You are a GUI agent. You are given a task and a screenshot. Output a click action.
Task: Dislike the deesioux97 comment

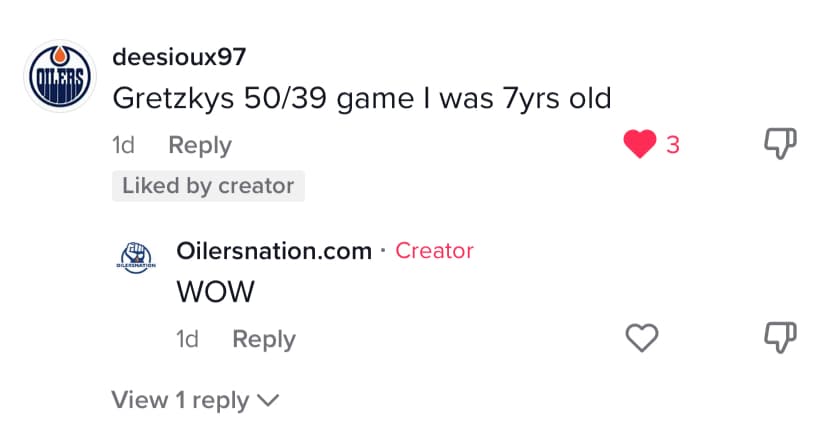(x=780, y=145)
